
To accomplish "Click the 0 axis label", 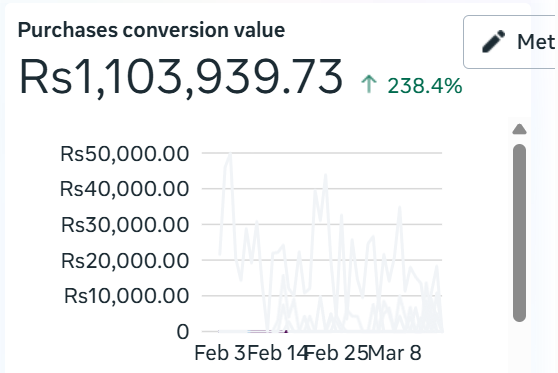I will pyautogui.click(x=183, y=332).
